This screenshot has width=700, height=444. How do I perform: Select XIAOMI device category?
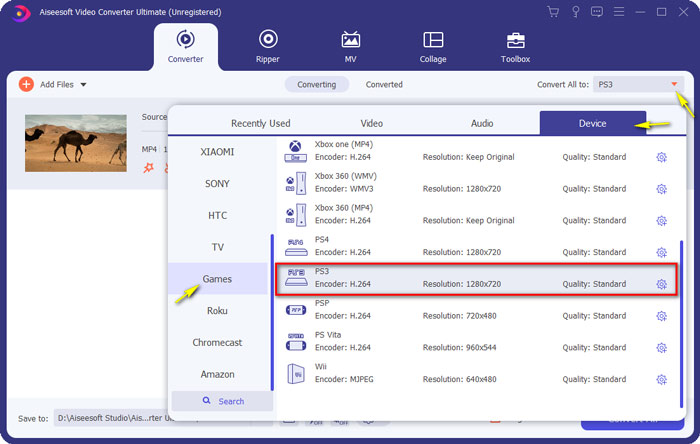pos(217,152)
